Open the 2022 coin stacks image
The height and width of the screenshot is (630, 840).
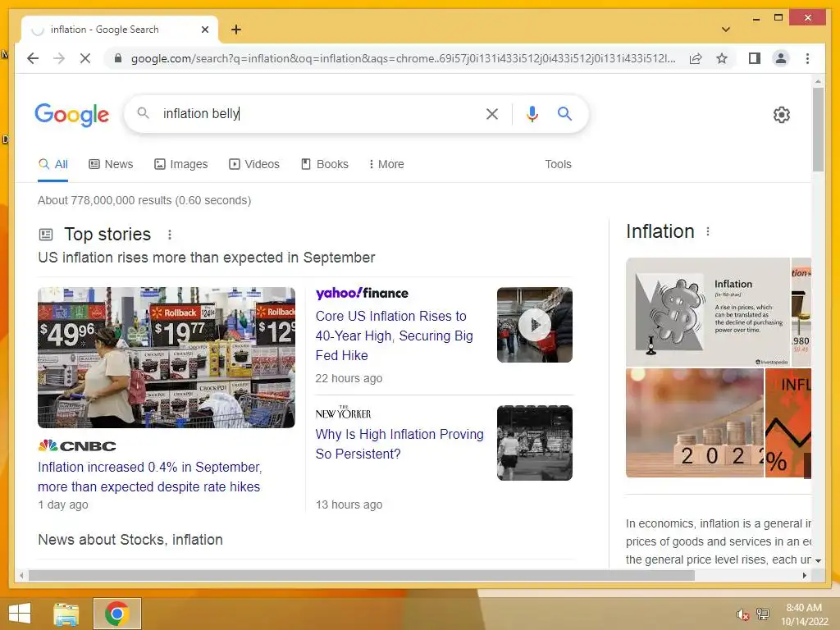694,422
